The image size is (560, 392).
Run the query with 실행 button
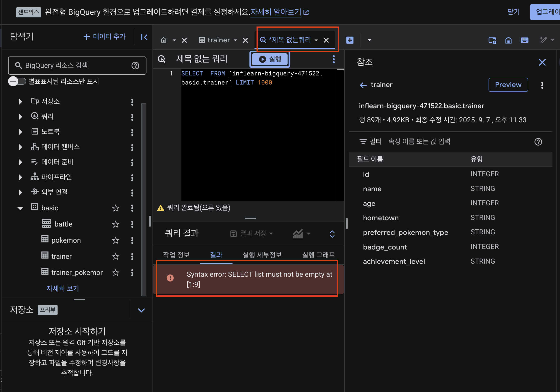tap(270, 59)
